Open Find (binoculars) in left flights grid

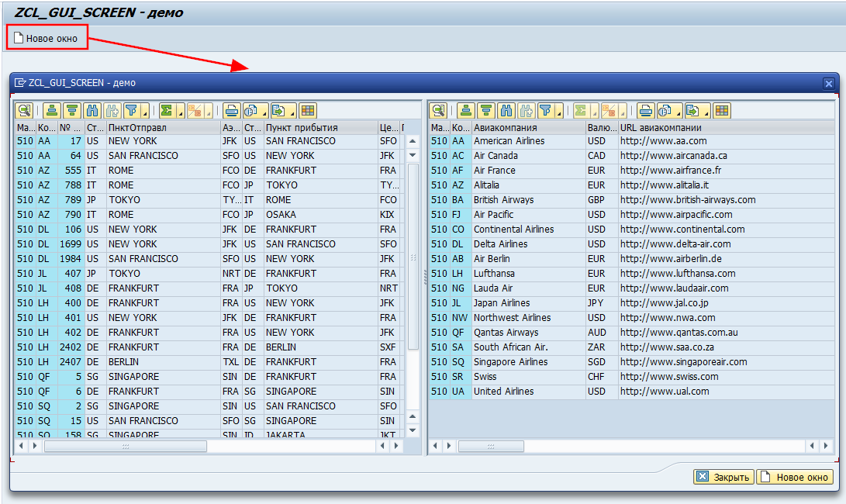point(92,111)
